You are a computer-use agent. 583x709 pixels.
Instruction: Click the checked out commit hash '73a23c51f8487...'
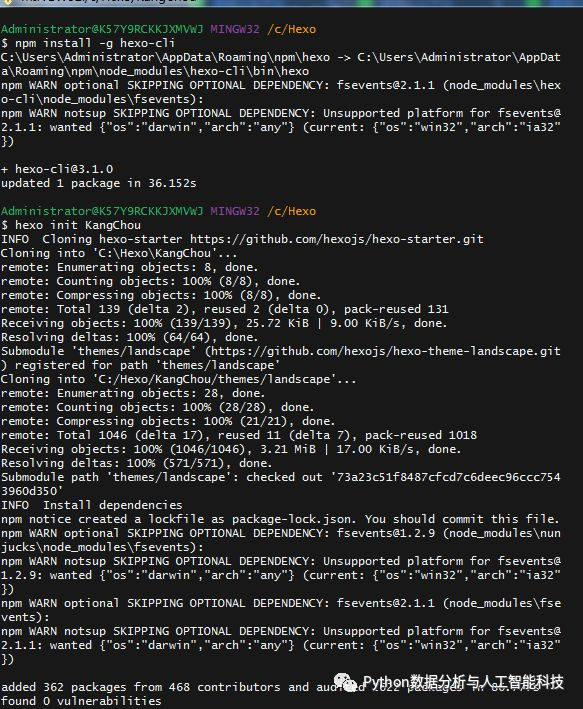[280, 484]
